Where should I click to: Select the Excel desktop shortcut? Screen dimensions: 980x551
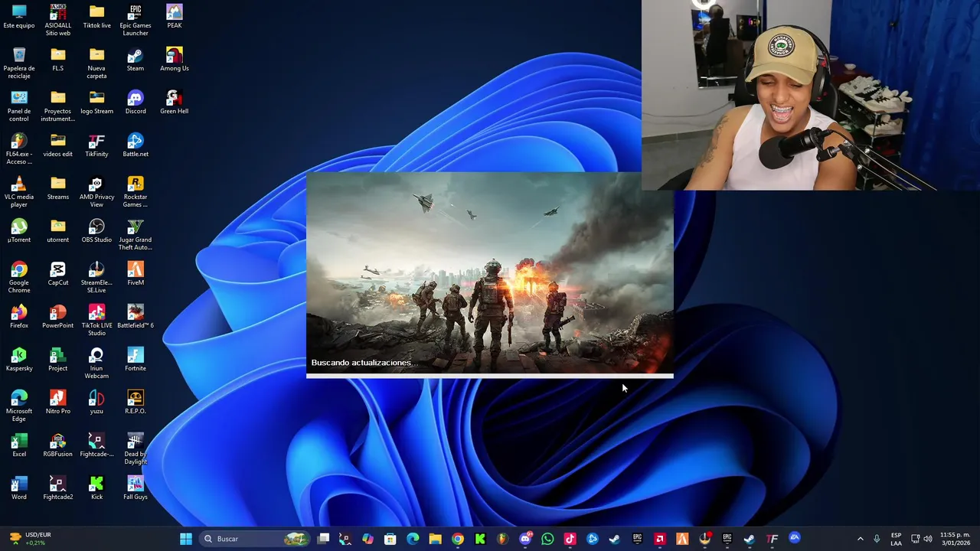(19, 445)
